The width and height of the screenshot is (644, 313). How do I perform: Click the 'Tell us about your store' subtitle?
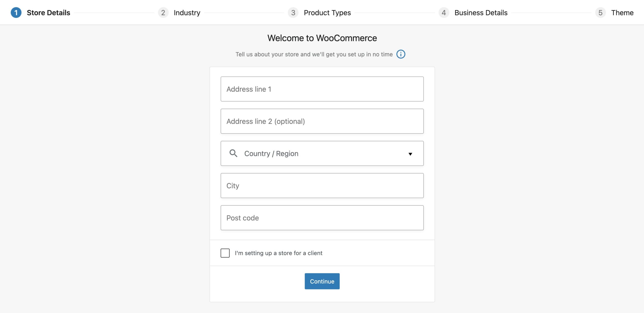click(314, 54)
